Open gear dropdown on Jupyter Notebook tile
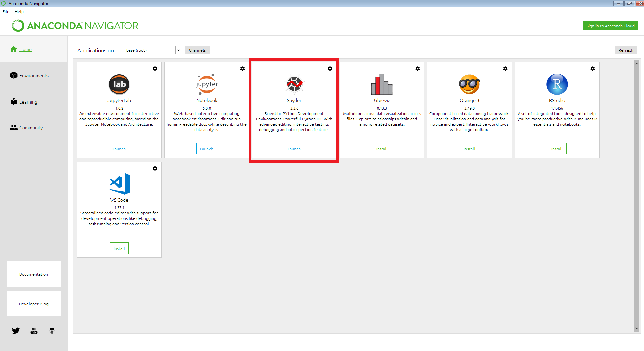644x351 pixels. [243, 69]
